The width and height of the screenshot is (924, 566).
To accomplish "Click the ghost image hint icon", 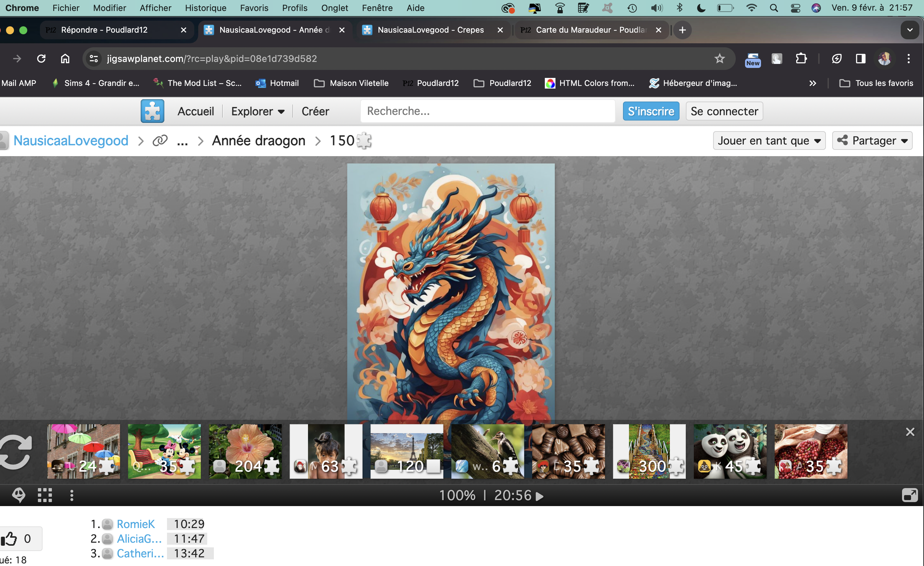I will coord(18,495).
